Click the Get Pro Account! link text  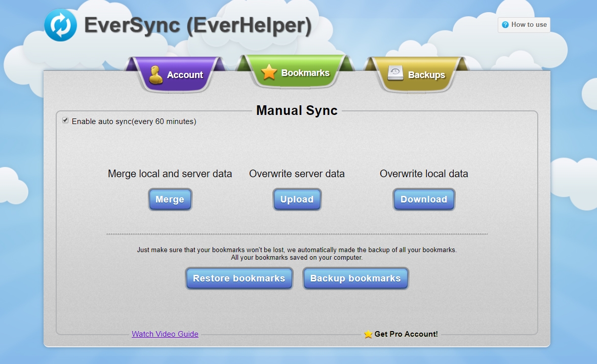tap(406, 334)
